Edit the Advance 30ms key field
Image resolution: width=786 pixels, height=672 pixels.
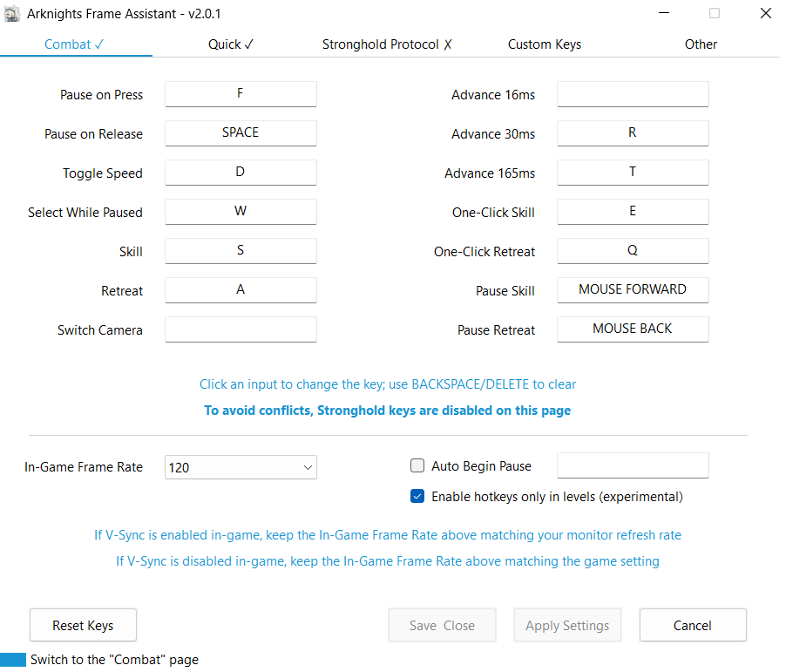pos(633,132)
